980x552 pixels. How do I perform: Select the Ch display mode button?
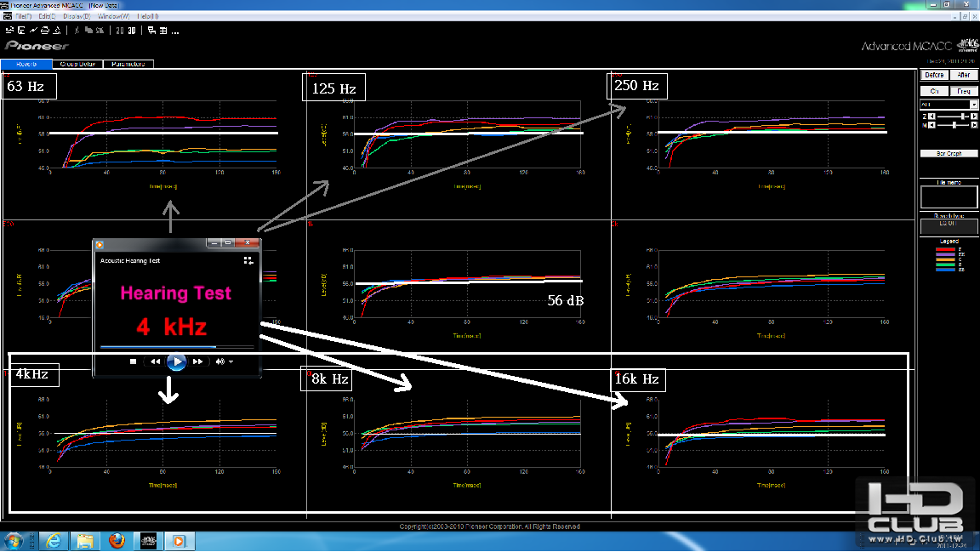[x=934, y=91]
